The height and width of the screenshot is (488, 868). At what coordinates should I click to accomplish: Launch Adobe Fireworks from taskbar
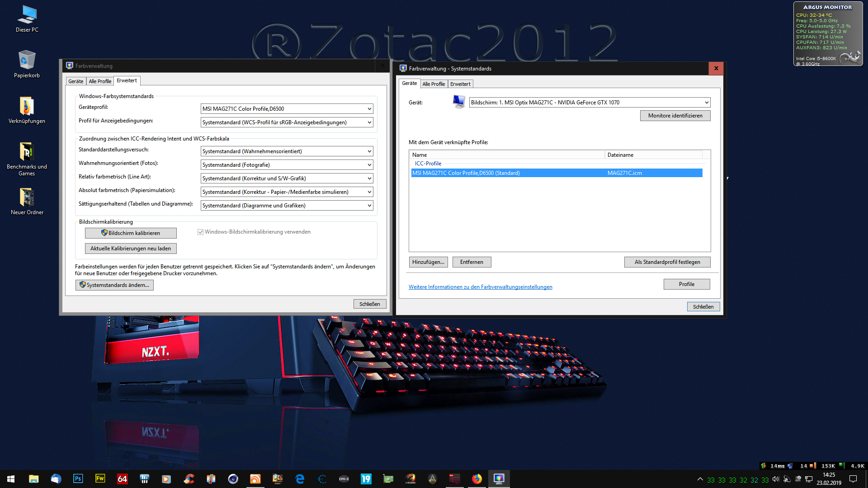pyautogui.click(x=100, y=479)
